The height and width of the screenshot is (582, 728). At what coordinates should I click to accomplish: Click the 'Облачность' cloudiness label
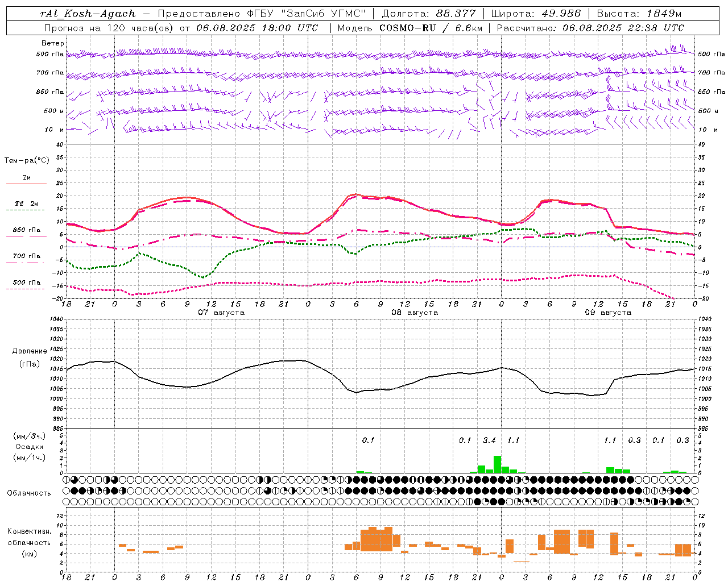coord(29,493)
